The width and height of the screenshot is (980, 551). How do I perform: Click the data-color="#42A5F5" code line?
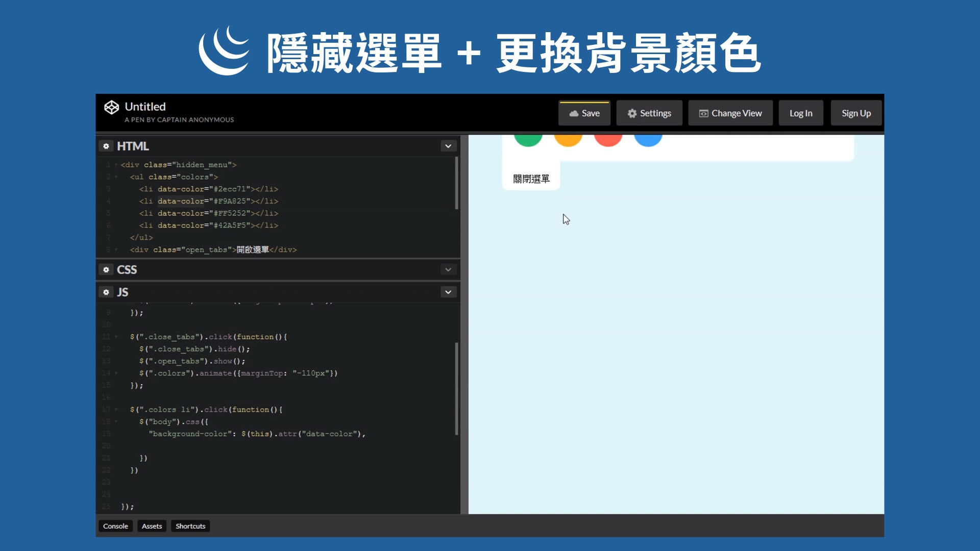(209, 226)
